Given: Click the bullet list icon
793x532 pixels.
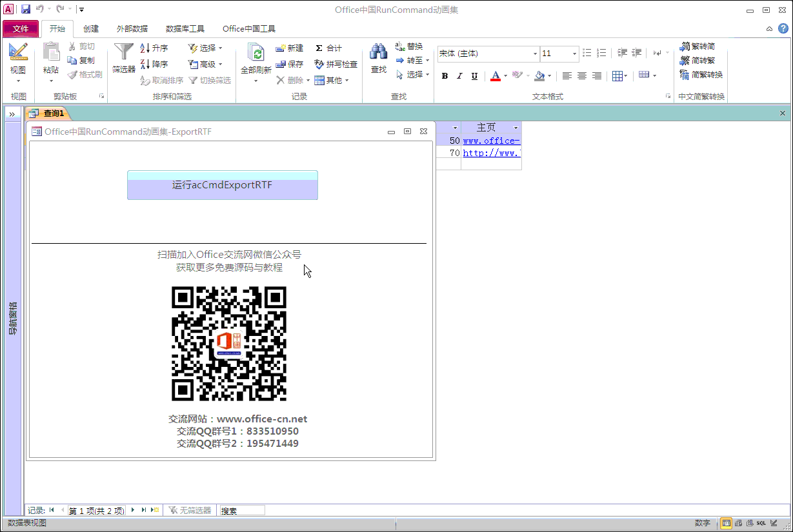Looking at the screenshot, I should tap(587, 54).
